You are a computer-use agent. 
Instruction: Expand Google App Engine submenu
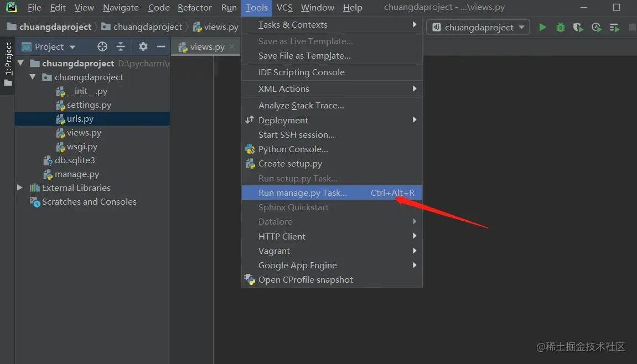[x=332, y=266]
